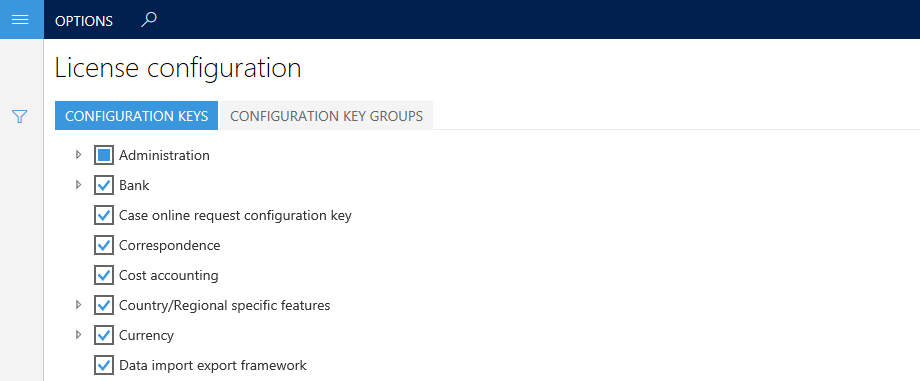Open the filter funnel pane
Screen dimensions: 920x381
[x=20, y=117]
